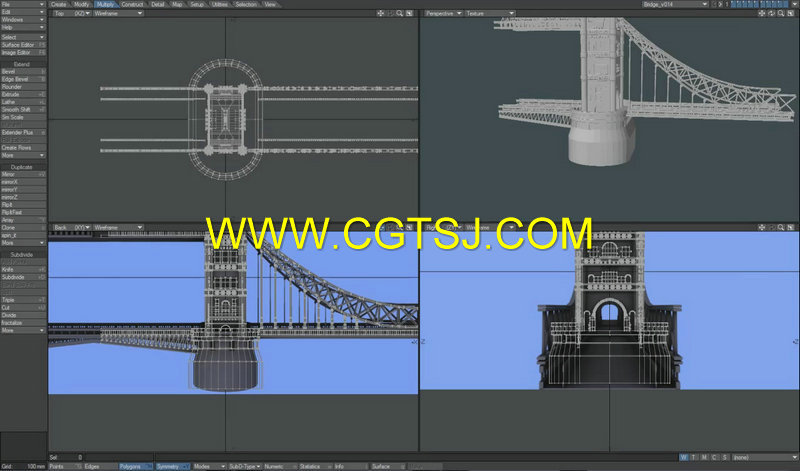Image resolution: width=800 pixels, height=471 pixels.
Task: Enable C color map mode
Action: (714, 457)
